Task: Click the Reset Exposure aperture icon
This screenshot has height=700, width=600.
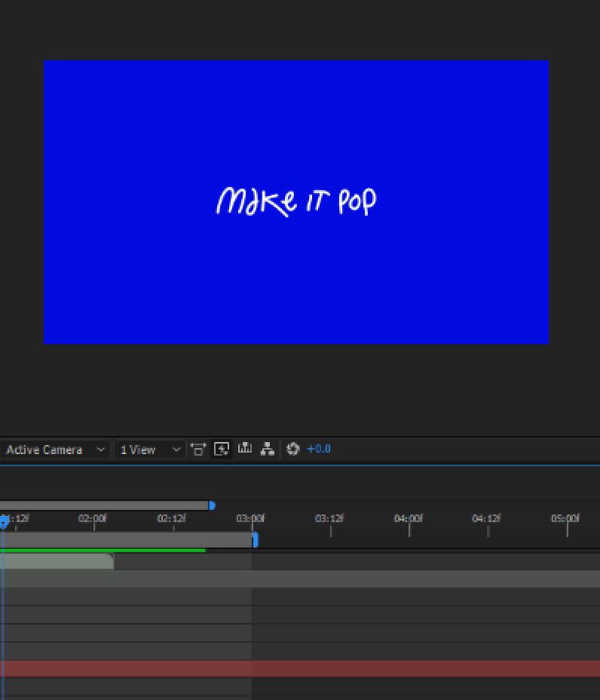Action: 292,449
